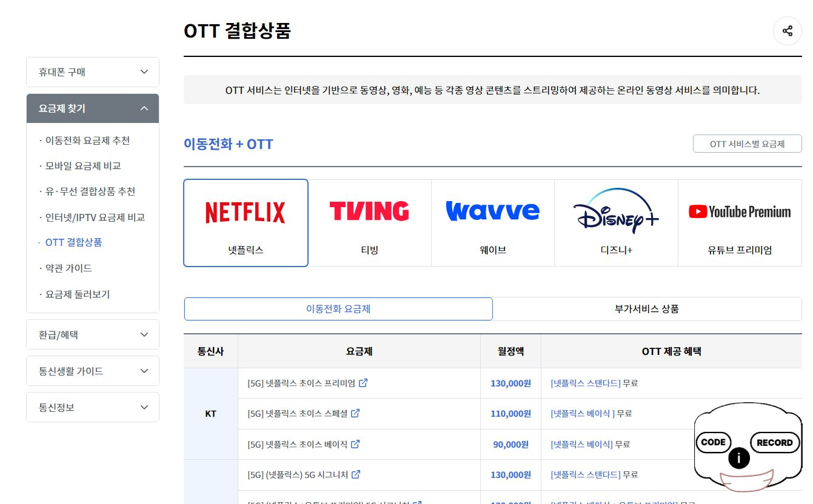Open 인터넷/IPTV 요금제 비교 in the sidebar
Viewport: 813px width, 504px height.
coord(95,217)
